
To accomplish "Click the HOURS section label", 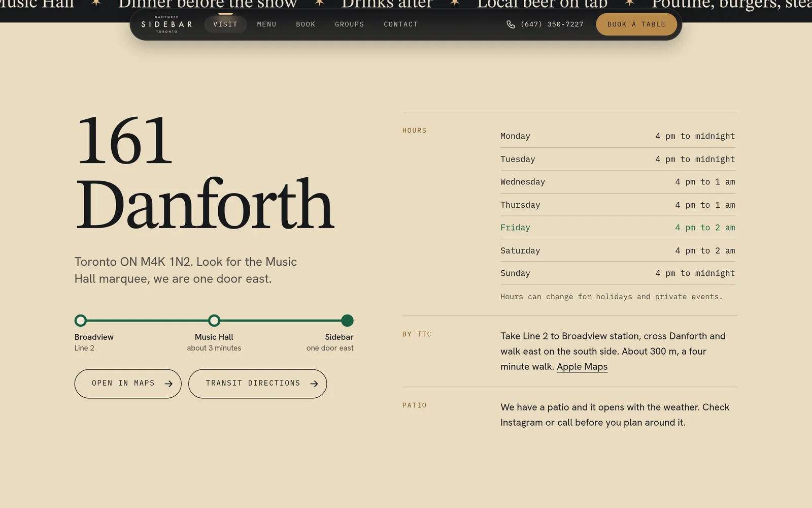I will tap(415, 131).
